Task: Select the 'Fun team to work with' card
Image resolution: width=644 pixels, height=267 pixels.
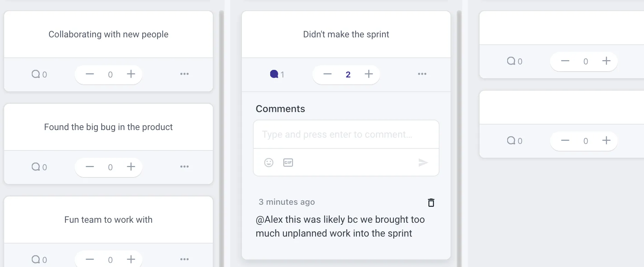Action: 108,220
